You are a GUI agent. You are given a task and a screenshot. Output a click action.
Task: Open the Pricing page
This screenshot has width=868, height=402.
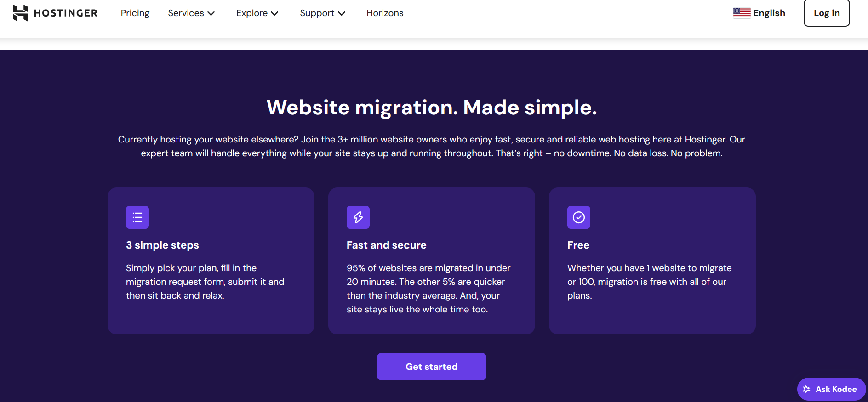point(135,13)
